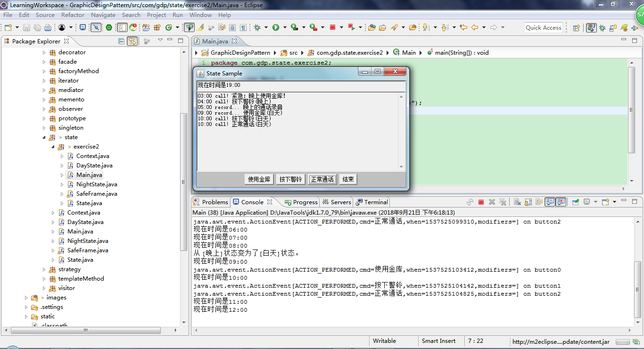Image resolution: width=644 pixels, height=349 pixels.
Task: Run the program with the green Run icon
Action: 275,27
